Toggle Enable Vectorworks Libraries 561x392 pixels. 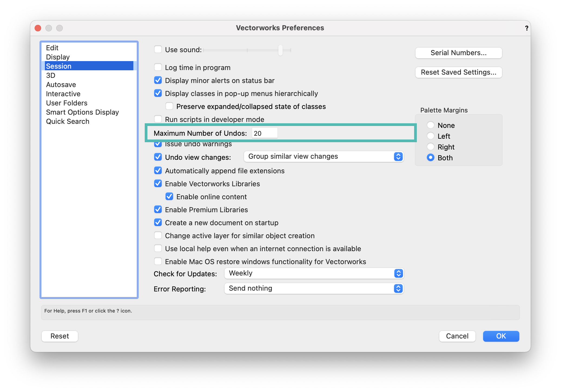tap(158, 184)
